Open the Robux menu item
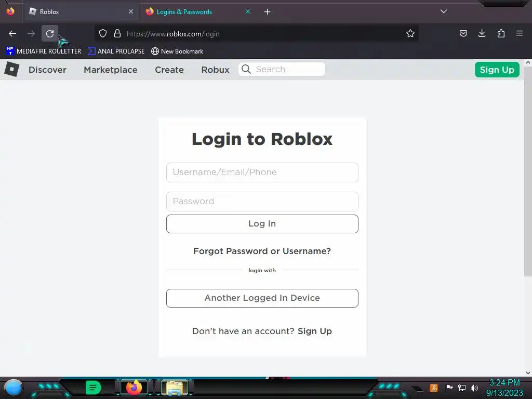 click(216, 70)
